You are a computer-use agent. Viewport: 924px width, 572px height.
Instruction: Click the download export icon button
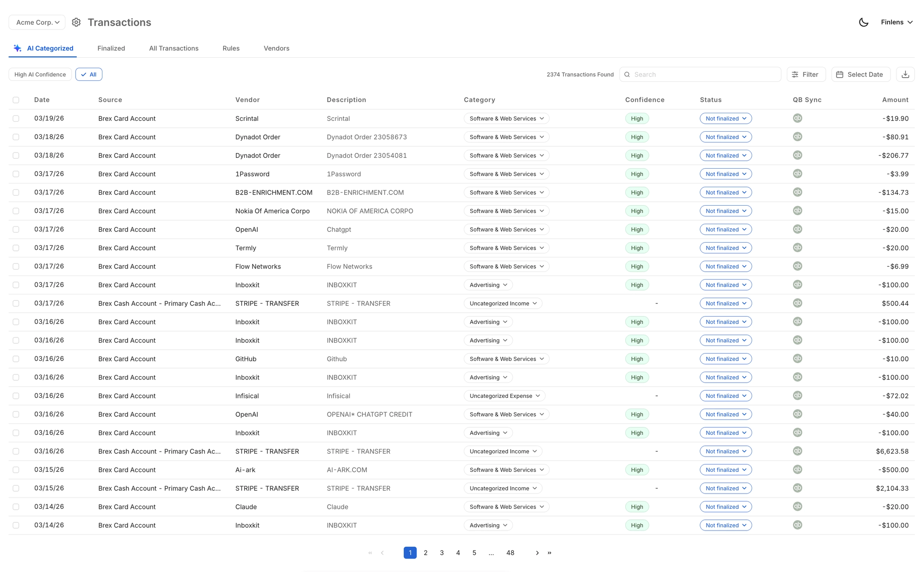click(905, 74)
